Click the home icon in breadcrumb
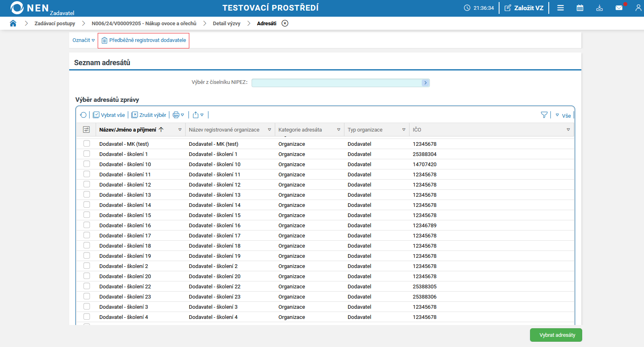The image size is (644, 347). (x=13, y=23)
